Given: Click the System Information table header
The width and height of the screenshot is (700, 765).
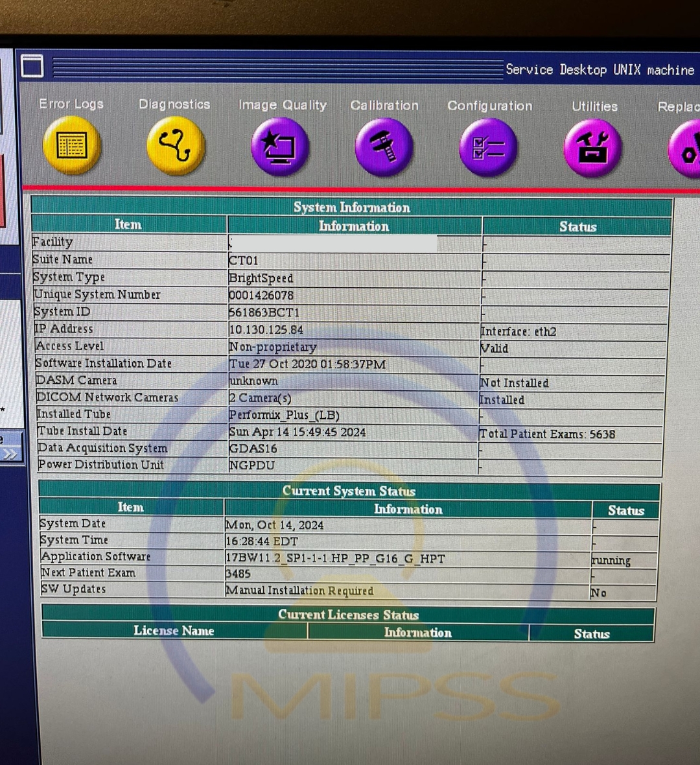Looking at the screenshot, I should click(352, 207).
